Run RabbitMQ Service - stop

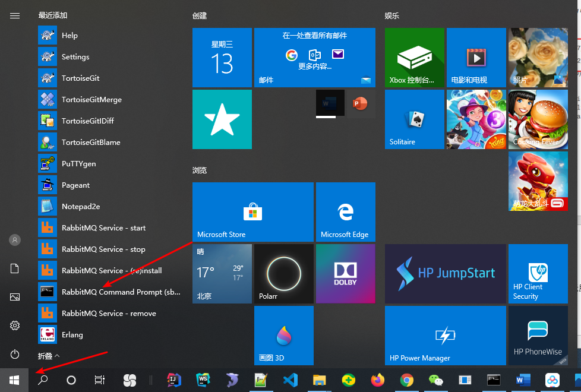point(109,249)
